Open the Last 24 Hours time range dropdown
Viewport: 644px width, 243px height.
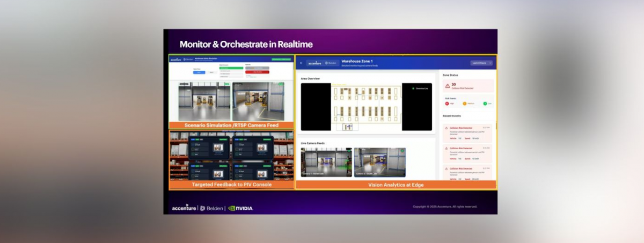481,63
